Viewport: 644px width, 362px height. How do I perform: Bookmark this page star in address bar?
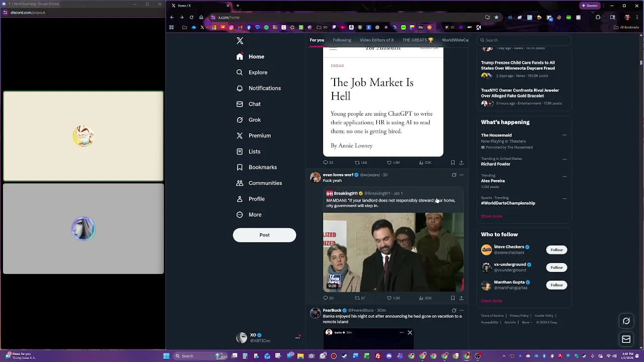tap(497, 17)
